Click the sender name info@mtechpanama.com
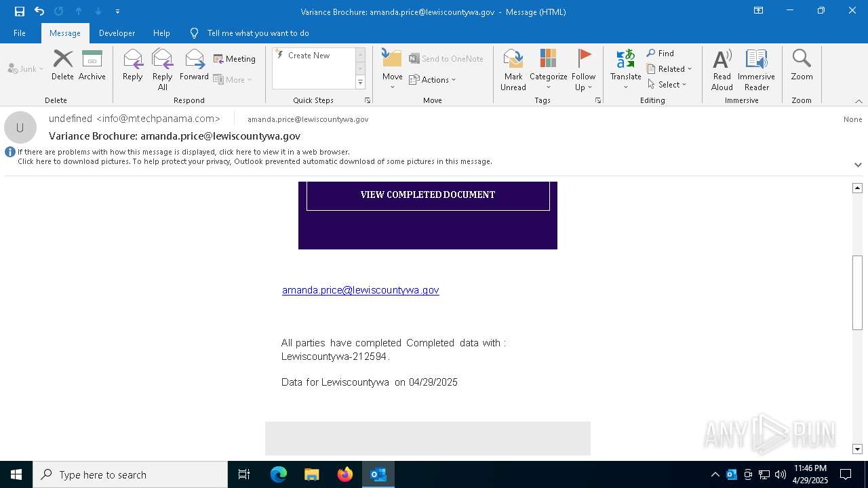This screenshot has height=488, width=868. [134, 119]
